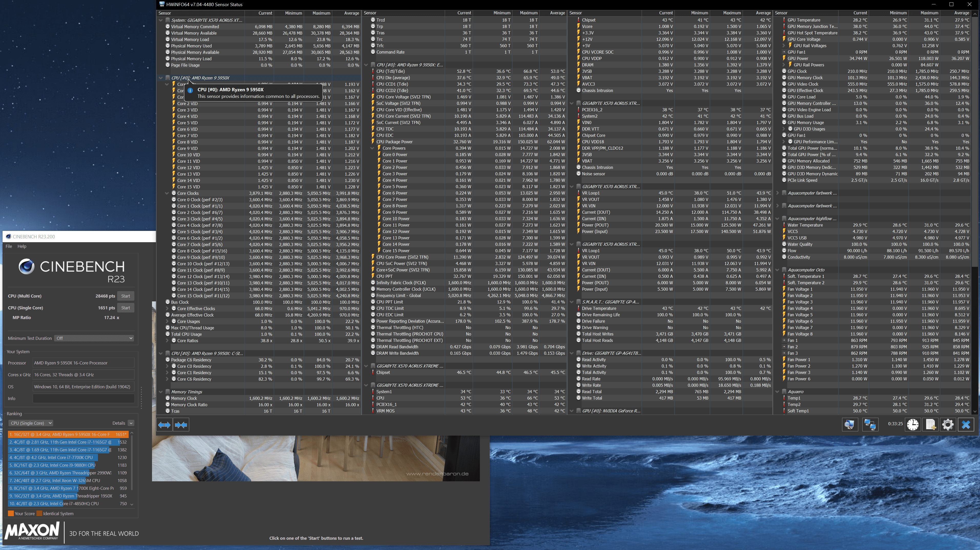This screenshot has width=980, height=550.
Task: Select ranking entry 10 Intel Core i7-4850HQ
Action: coord(68,504)
